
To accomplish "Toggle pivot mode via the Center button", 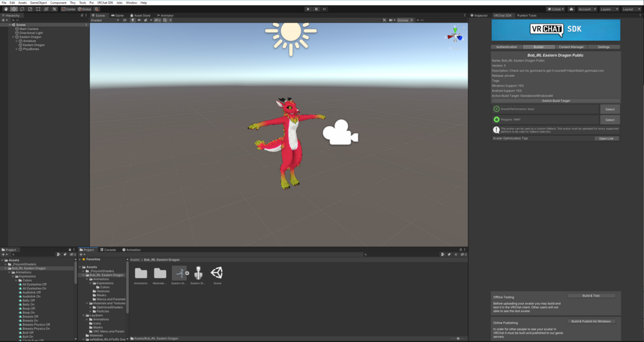I will pyautogui.click(x=69, y=9).
